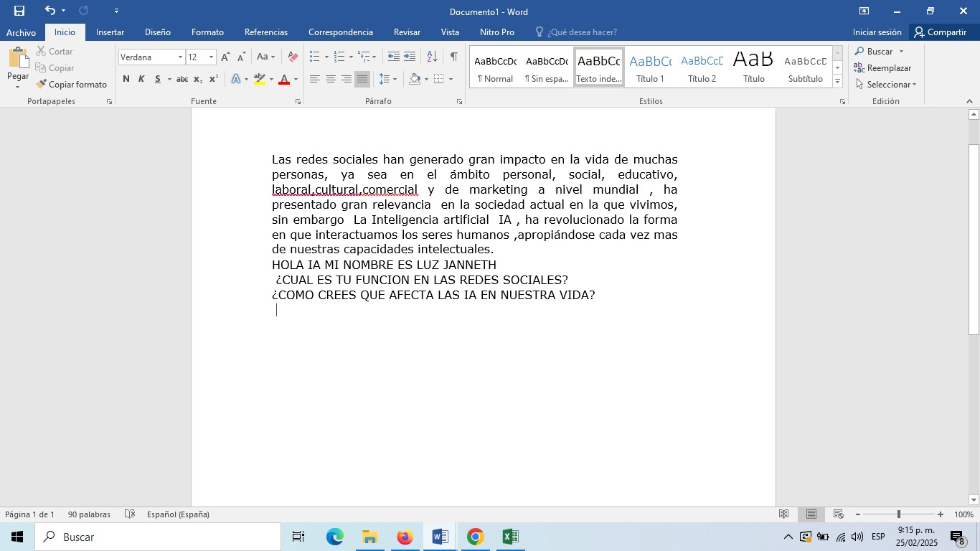Click Iniciar sesión
This screenshot has width=980, height=551.
coord(877,32)
